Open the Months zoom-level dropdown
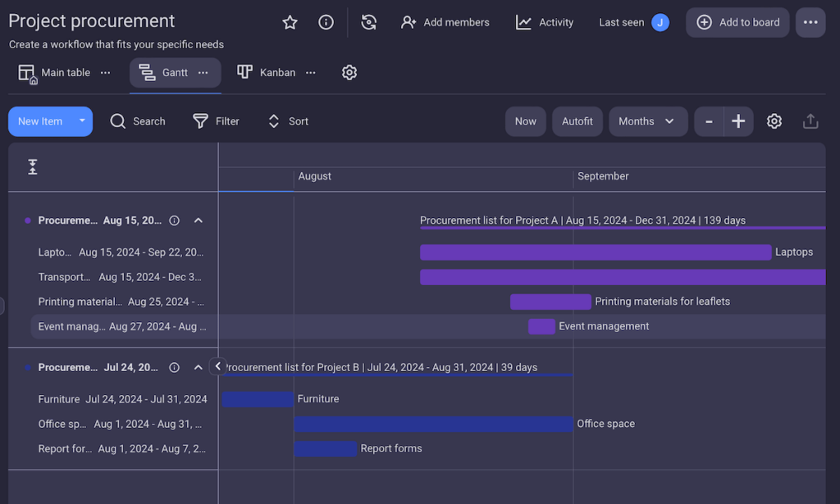This screenshot has height=504, width=840. pyautogui.click(x=648, y=120)
